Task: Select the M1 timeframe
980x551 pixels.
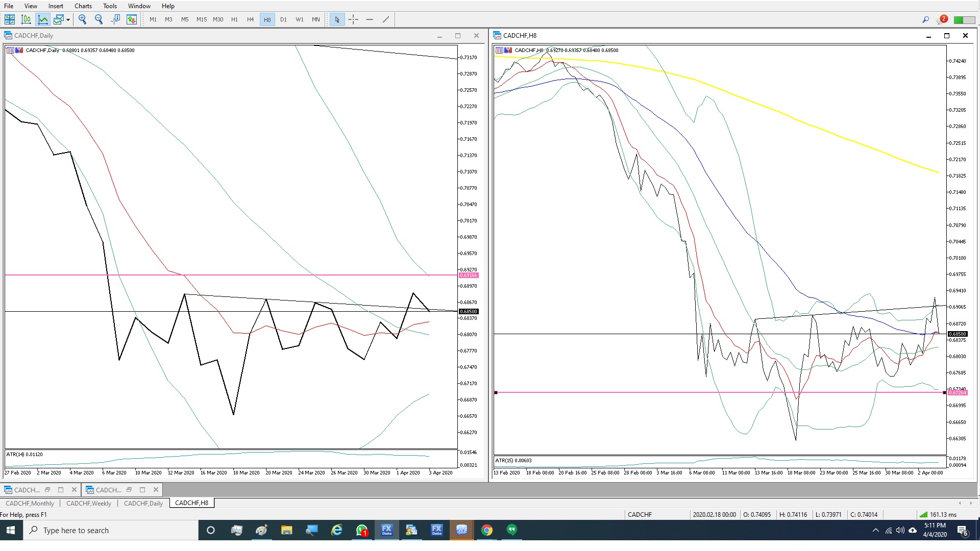Action: pyautogui.click(x=153, y=19)
